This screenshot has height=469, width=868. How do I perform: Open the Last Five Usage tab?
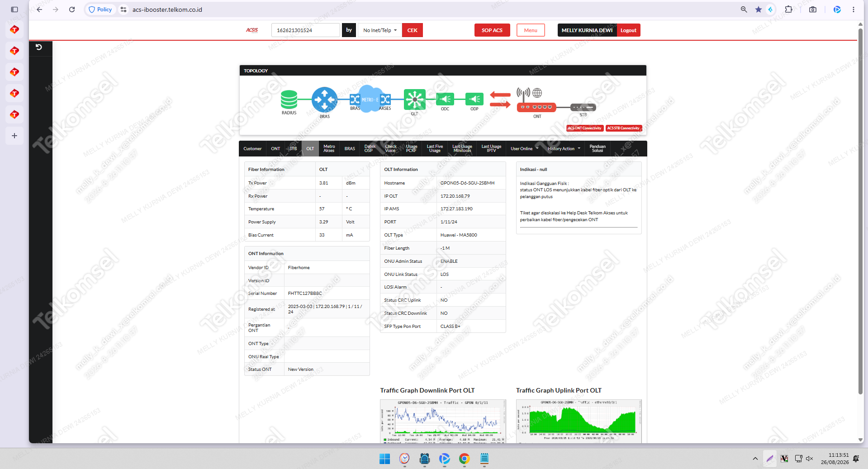click(x=435, y=149)
